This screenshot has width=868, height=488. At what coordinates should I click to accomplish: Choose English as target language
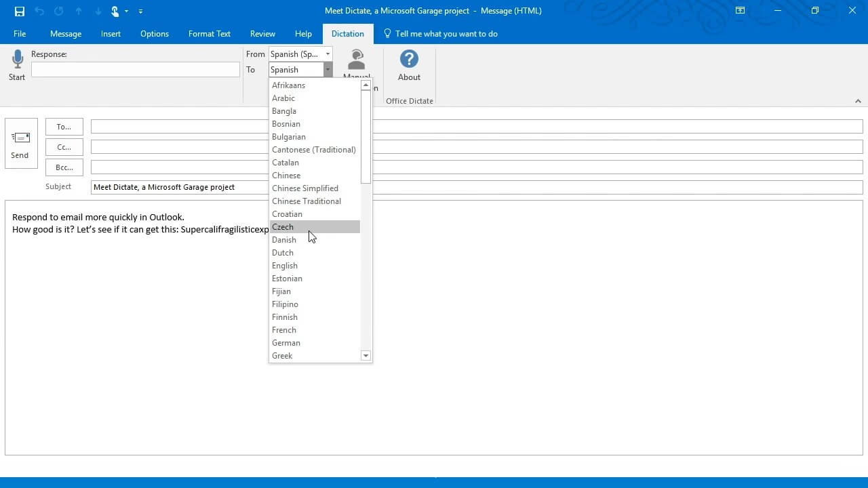pos(315,266)
